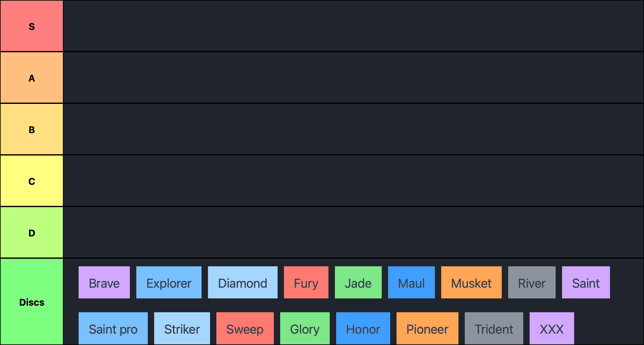The width and height of the screenshot is (644, 345).
Task: Select the orange Pioneer tile
Action: click(x=427, y=328)
